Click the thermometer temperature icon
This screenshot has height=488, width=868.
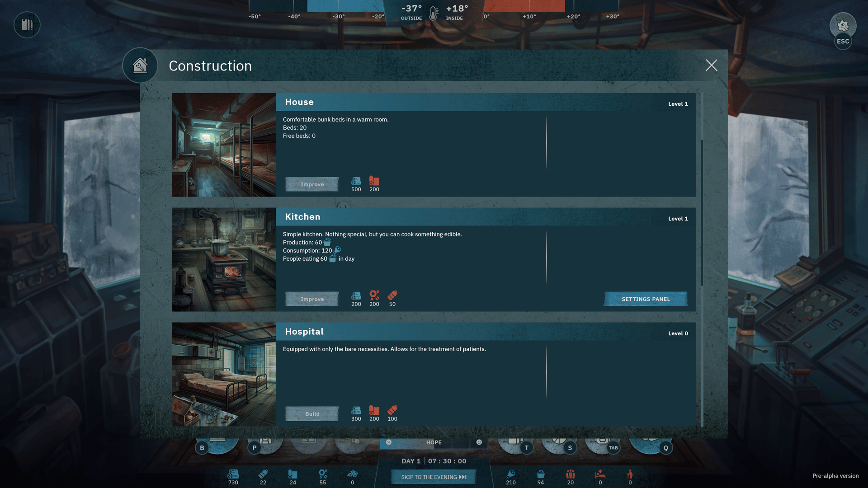[x=434, y=14]
